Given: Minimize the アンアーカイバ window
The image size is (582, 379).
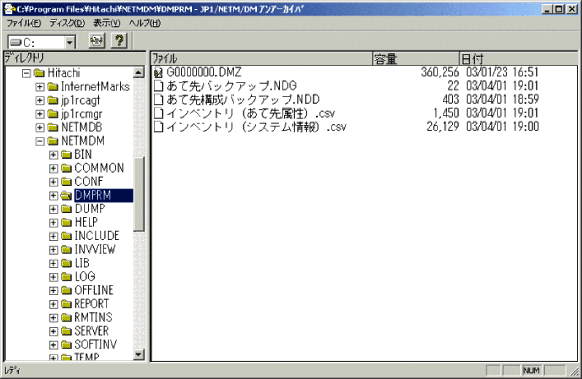Looking at the screenshot, I should tap(547, 9).
